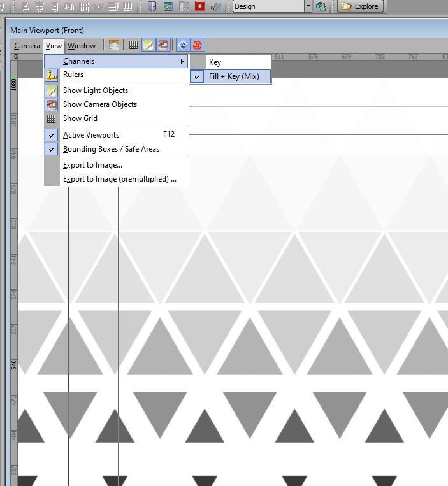Select Show Grid menu entry

(x=116, y=118)
